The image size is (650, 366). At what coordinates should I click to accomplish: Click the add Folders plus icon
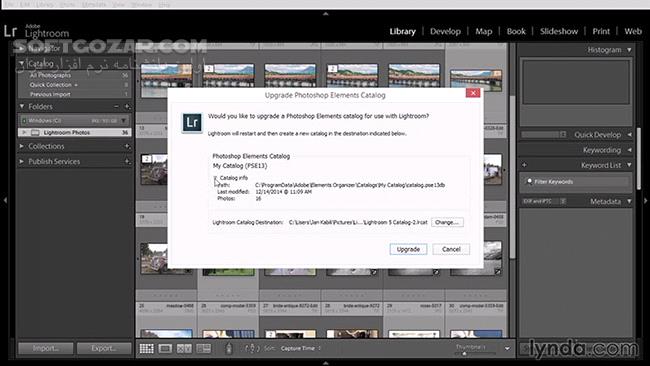click(127, 107)
